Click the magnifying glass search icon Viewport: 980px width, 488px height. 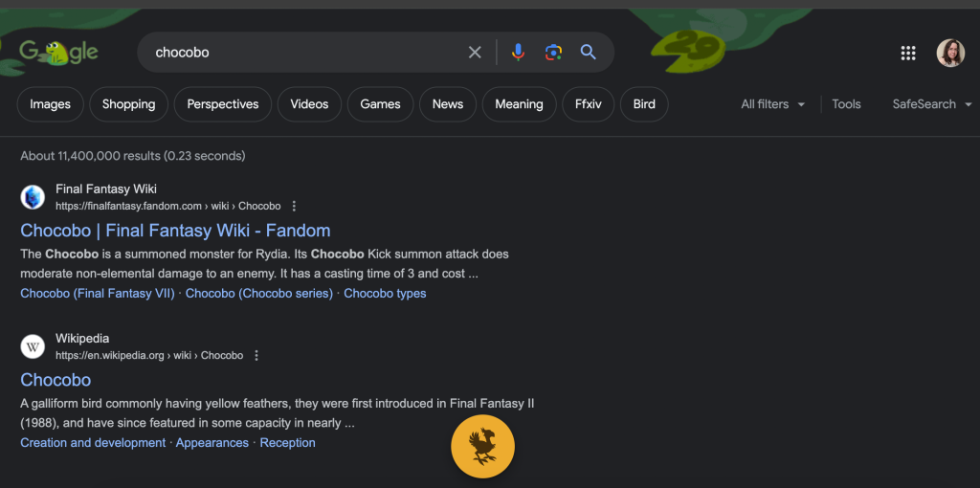click(589, 53)
